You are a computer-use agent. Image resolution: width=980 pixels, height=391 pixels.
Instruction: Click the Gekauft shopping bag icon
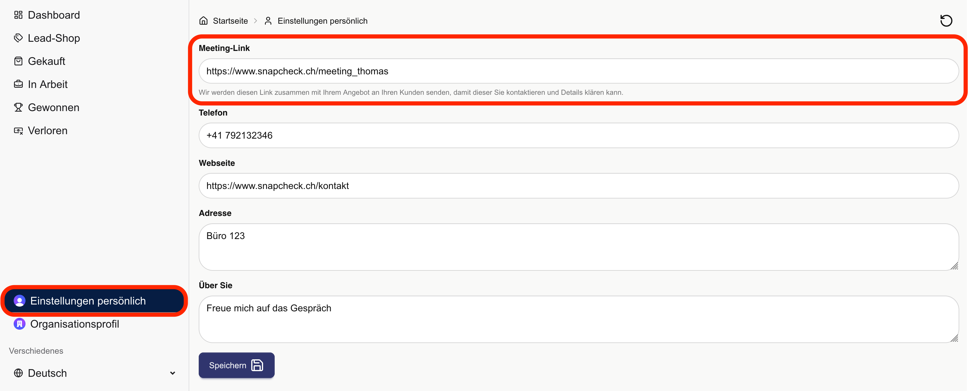18,61
